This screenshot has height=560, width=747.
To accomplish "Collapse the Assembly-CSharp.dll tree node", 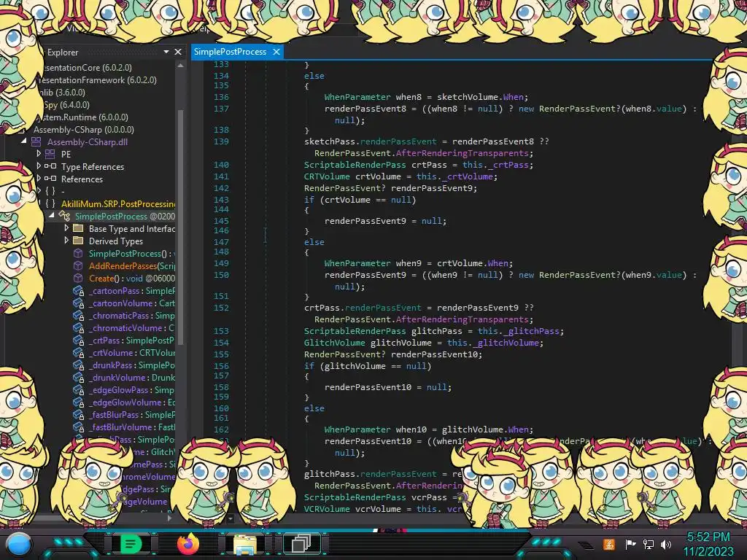I will 24,141.
